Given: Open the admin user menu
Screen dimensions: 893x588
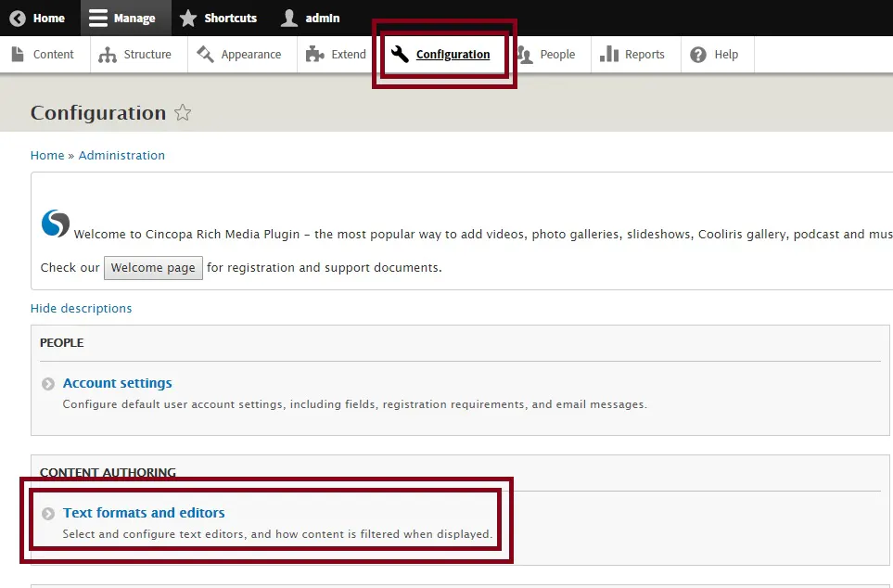Looking at the screenshot, I should (x=311, y=19).
